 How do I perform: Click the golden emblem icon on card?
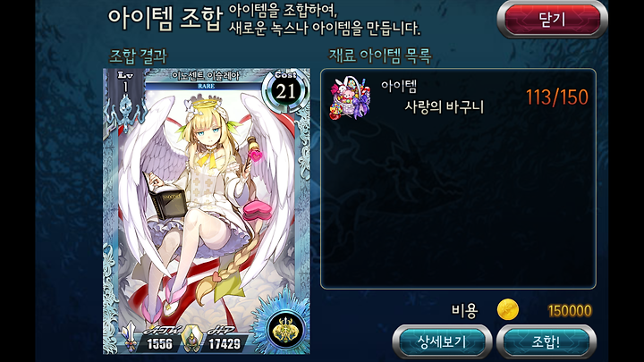[x=285, y=330]
